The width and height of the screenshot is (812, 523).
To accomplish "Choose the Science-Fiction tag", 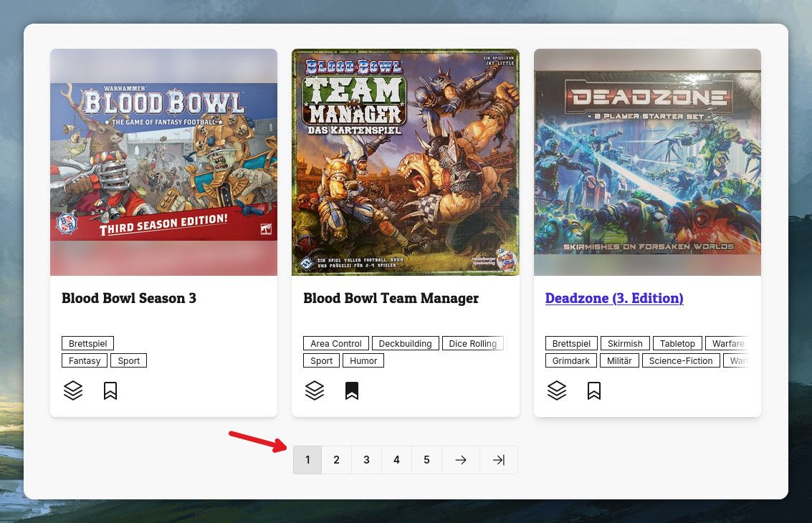I will pyautogui.click(x=681, y=360).
